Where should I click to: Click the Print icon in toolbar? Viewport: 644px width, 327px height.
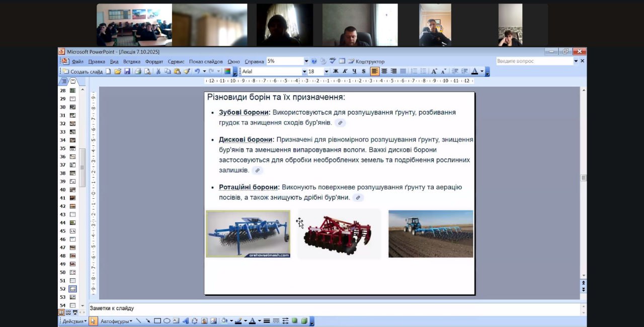[138, 71]
